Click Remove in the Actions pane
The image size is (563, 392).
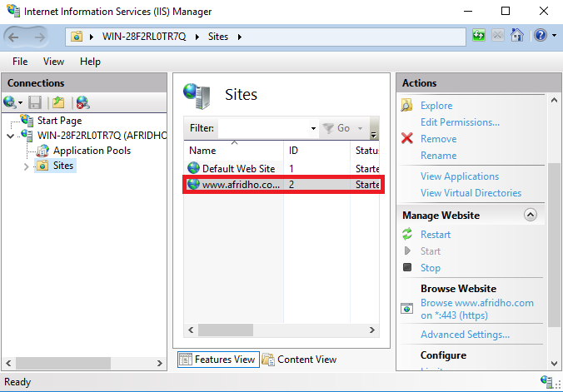point(438,139)
